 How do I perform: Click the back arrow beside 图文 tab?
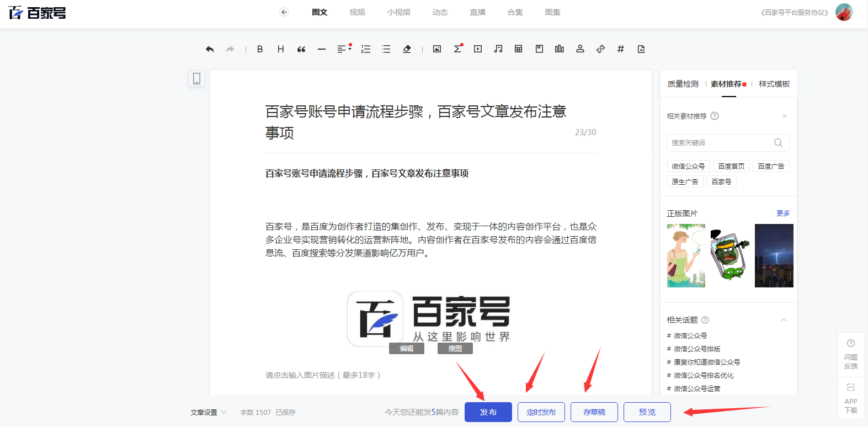[284, 12]
